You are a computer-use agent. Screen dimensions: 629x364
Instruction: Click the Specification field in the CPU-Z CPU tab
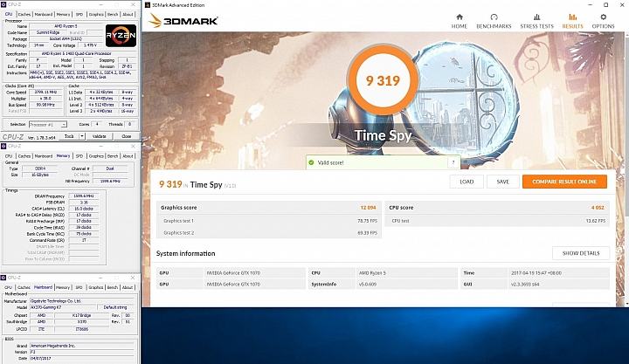point(83,54)
